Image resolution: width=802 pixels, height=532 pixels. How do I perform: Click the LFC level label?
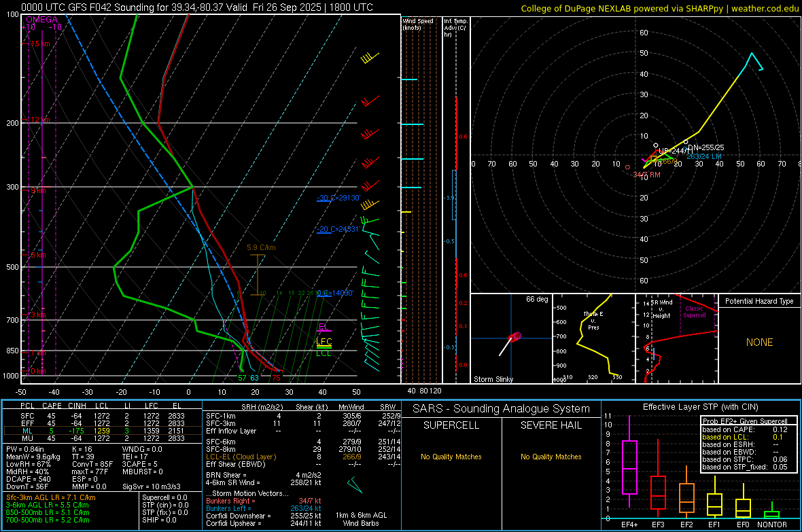click(x=324, y=341)
